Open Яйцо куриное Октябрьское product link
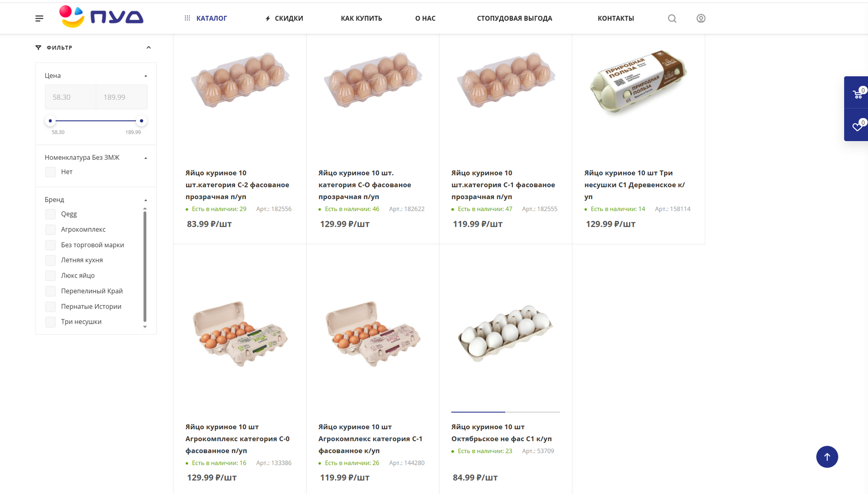 (501, 433)
